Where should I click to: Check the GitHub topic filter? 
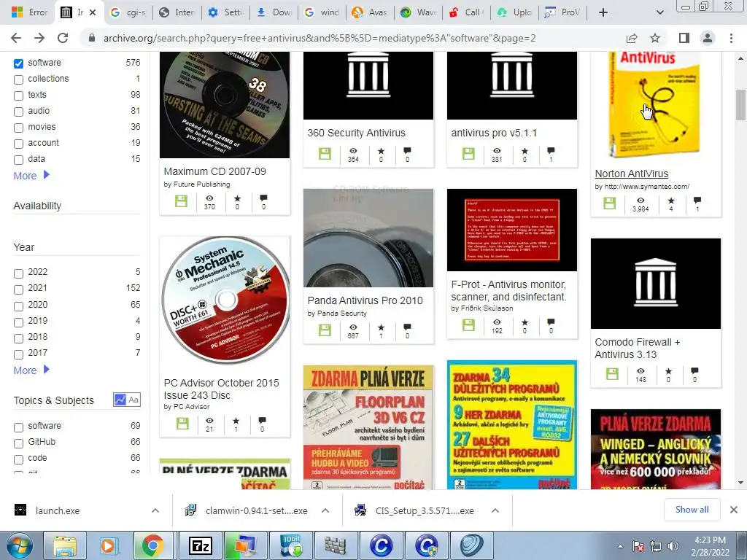tap(18, 443)
